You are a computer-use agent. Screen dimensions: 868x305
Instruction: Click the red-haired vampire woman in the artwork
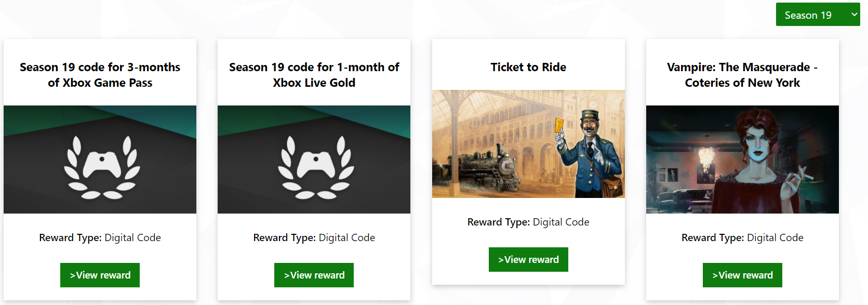point(760,156)
